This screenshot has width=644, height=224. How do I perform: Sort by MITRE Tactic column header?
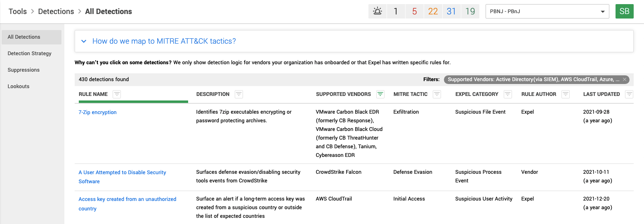[x=410, y=94]
